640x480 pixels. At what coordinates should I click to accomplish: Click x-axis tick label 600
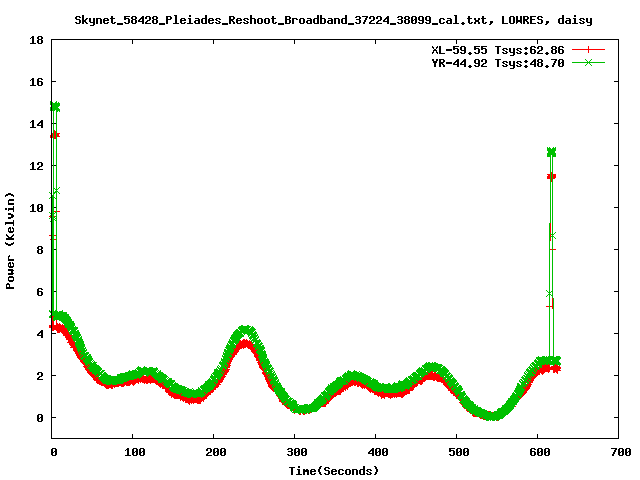tap(540, 452)
